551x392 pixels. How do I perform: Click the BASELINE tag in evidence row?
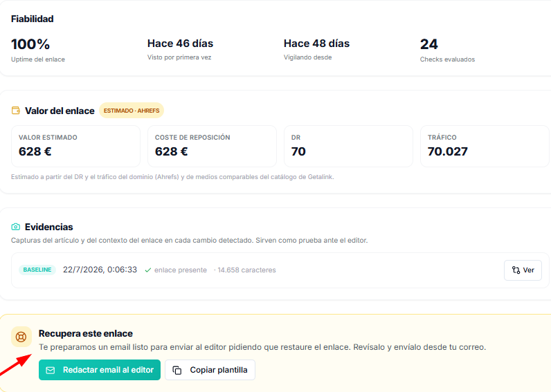(37, 270)
